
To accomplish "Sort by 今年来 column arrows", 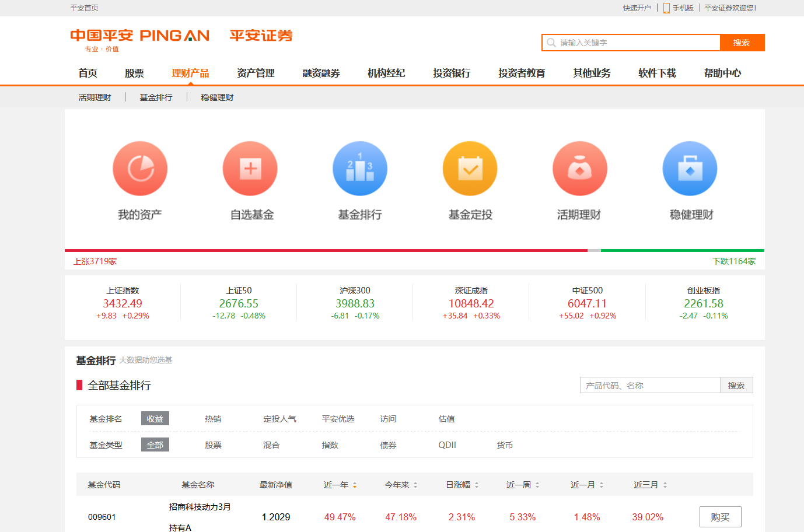I will tap(415, 485).
